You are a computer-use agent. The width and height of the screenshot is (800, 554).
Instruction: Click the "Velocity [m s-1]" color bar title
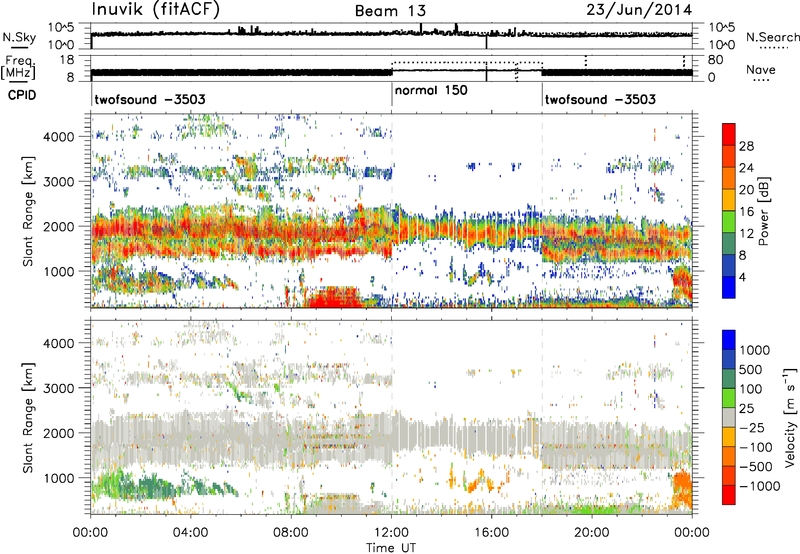tap(790, 417)
